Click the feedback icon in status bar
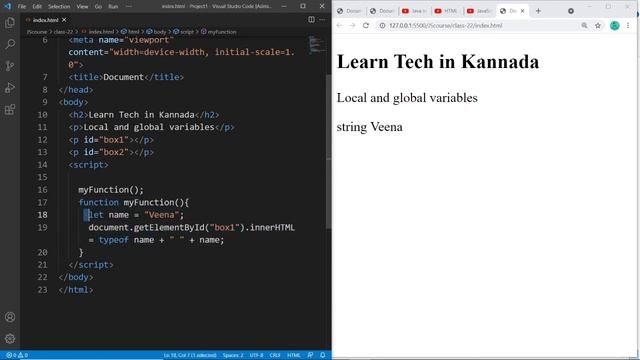640x360 pixels. [310, 355]
